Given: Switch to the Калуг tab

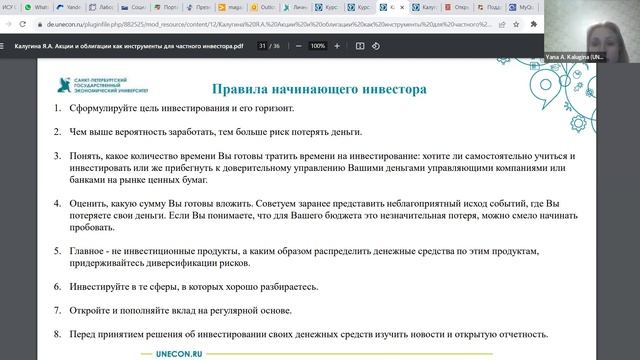Looking at the screenshot, I should (424, 7).
